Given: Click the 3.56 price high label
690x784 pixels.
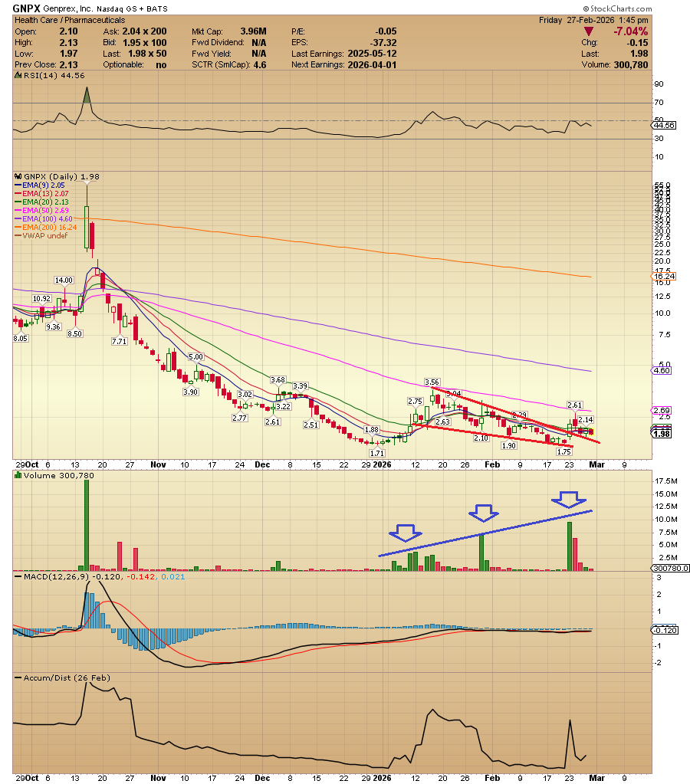Looking at the screenshot, I should 432,382.
